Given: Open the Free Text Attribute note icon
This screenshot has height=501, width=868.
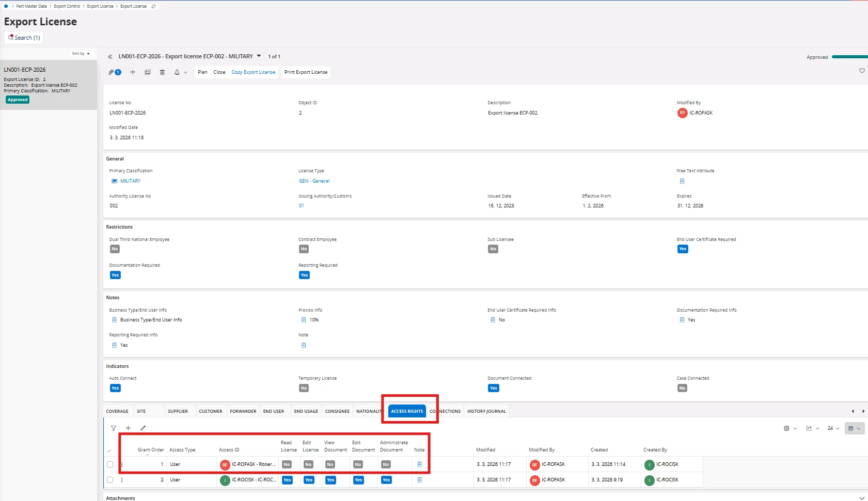Looking at the screenshot, I should 682,181.
